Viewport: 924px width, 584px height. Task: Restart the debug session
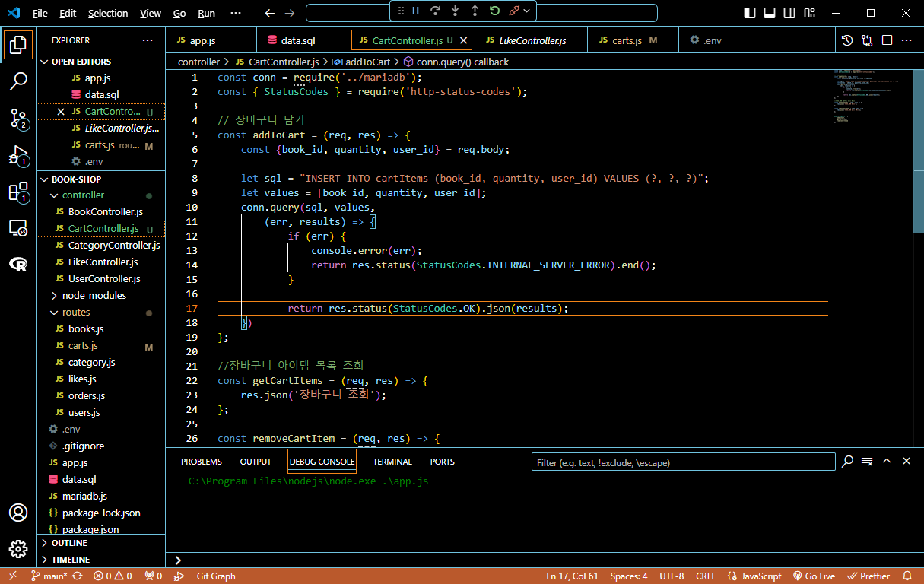coord(494,11)
